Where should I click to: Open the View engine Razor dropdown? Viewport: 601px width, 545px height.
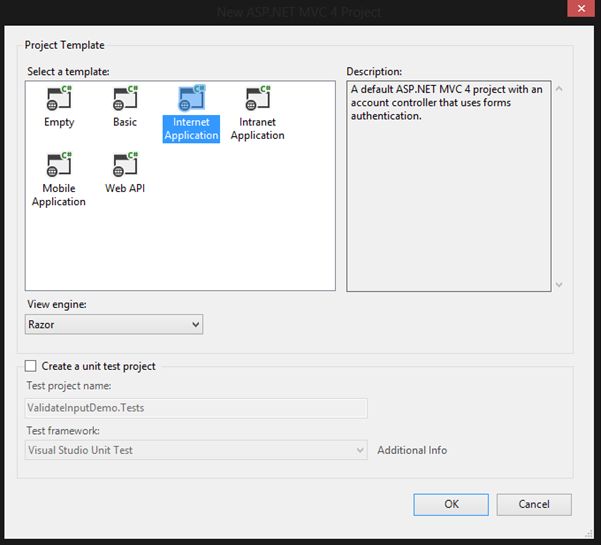click(114, 324)
